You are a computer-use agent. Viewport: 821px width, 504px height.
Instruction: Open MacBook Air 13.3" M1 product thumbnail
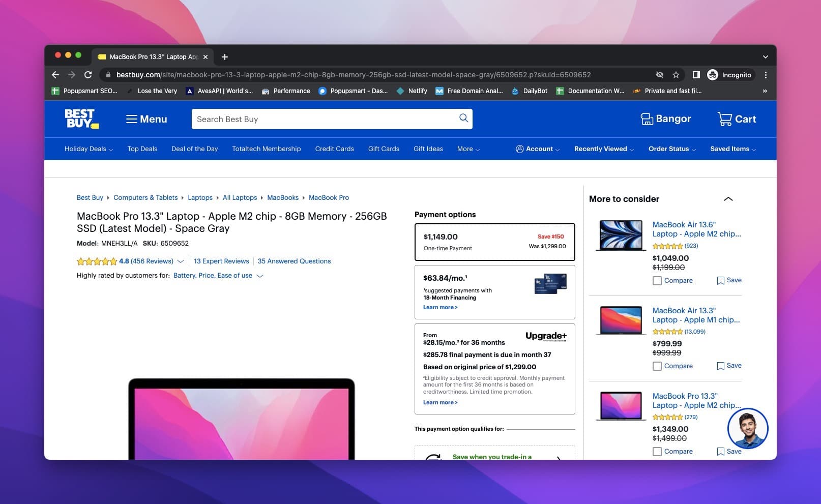tap(620, 320)
